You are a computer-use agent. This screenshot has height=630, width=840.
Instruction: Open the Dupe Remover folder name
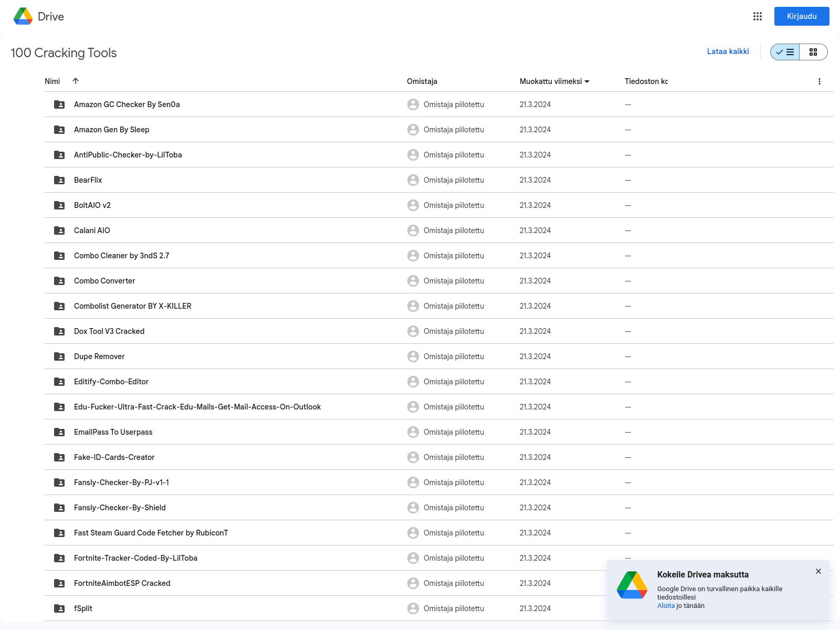[x=99, y=356]
